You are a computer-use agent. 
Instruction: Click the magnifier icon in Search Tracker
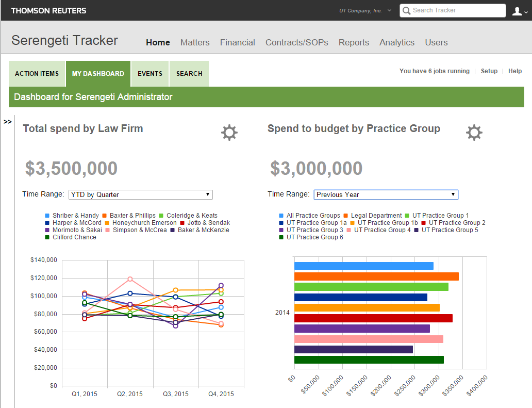pos(407,10)
